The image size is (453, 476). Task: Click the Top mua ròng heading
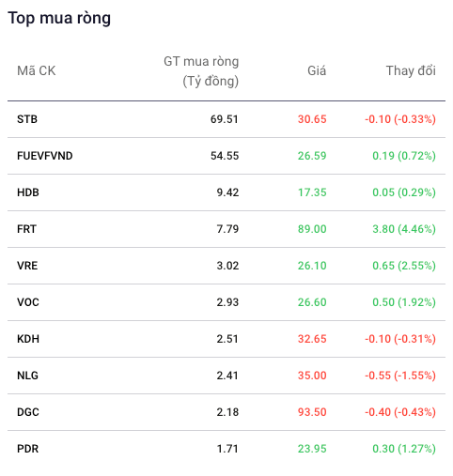[x=59, y=18]
